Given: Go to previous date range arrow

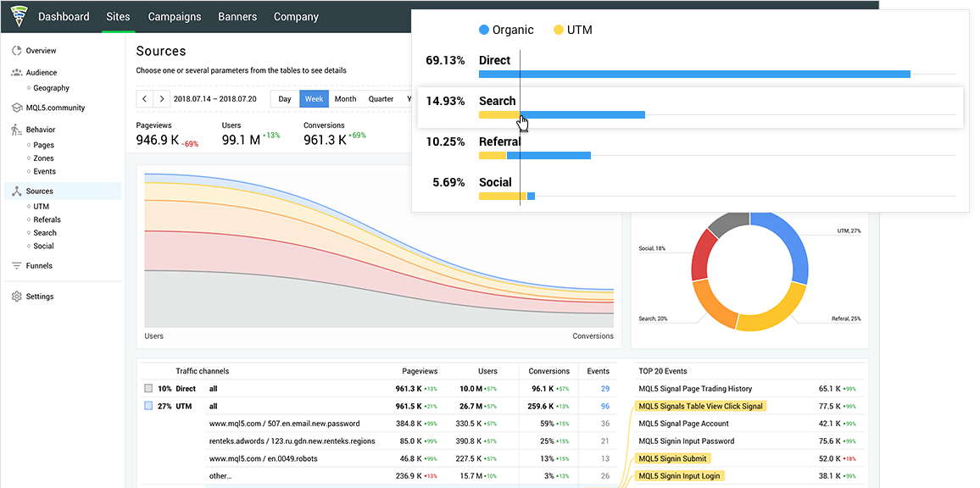Looking at the screenshot, I should point(144,99).
